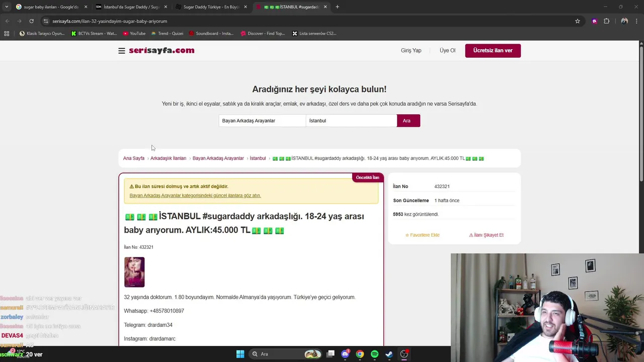This screenshot has width=644, height=362.
Task: Go forward with the browser forward arrow
Action: [19, 21]
